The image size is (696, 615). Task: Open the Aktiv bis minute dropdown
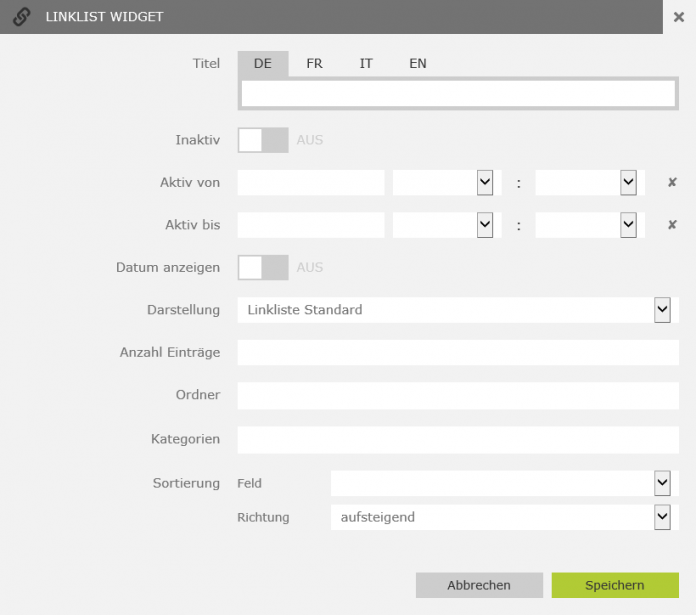point(590,225)
